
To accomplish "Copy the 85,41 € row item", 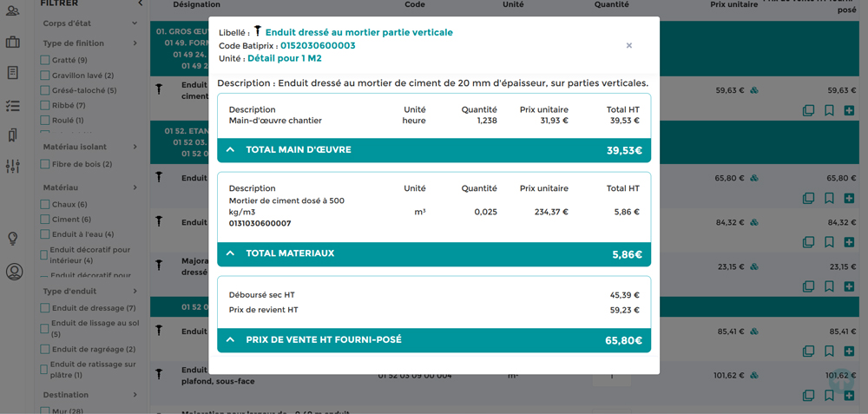I will click(x=808, y=351).
